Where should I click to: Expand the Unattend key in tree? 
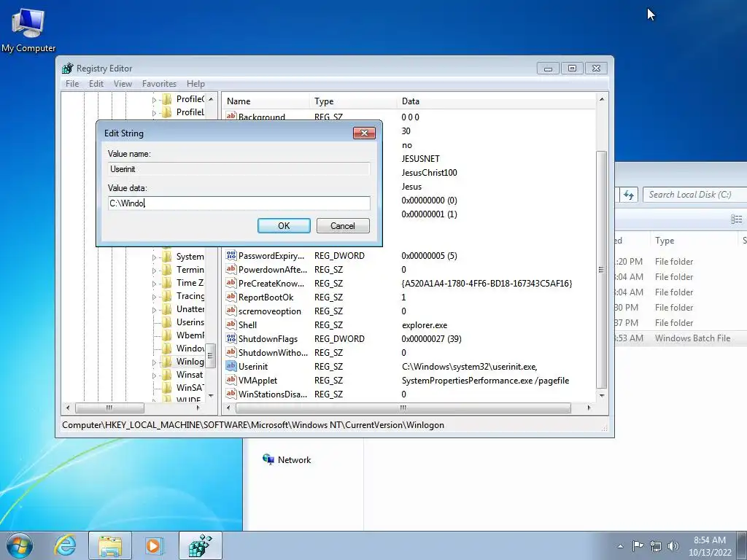point(154,309)
